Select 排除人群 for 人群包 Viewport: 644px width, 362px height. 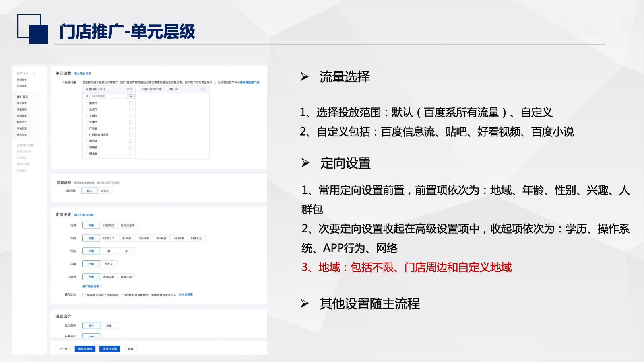point(126,277)
